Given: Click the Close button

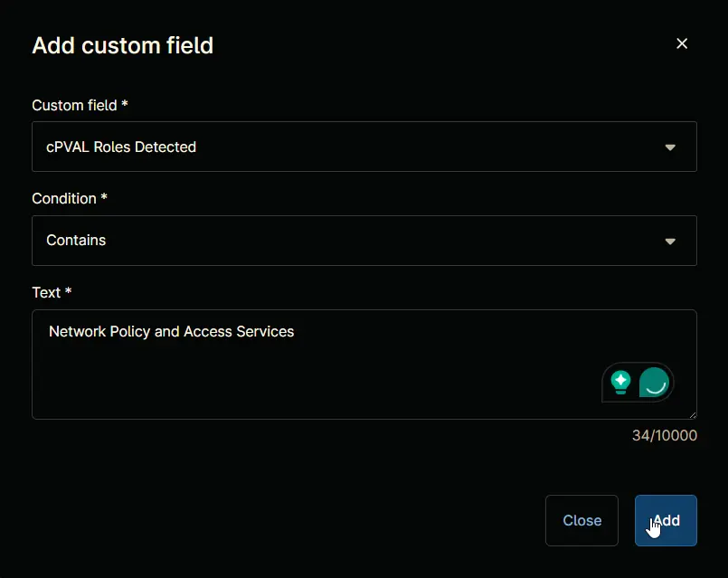Looking at the screenshot, I should click(x=581, y=520).
